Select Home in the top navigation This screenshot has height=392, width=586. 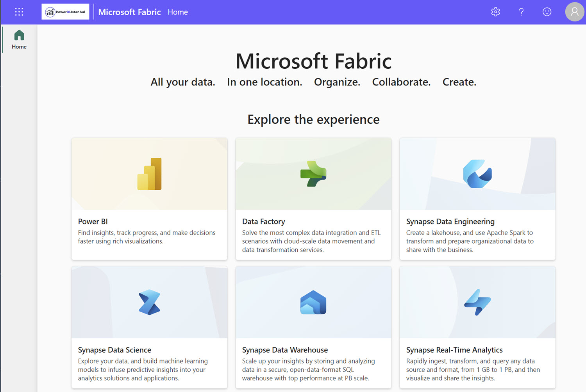[x=178, y=12]
